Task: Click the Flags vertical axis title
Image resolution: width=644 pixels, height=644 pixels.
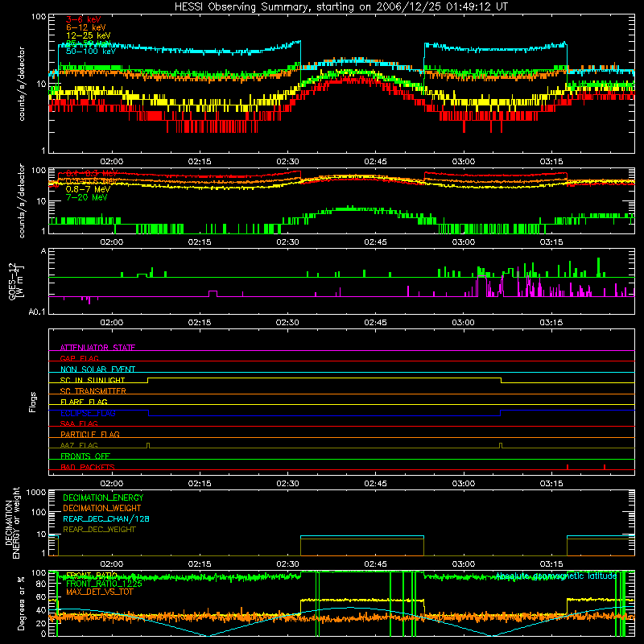Action: click(x=33, y=402)
